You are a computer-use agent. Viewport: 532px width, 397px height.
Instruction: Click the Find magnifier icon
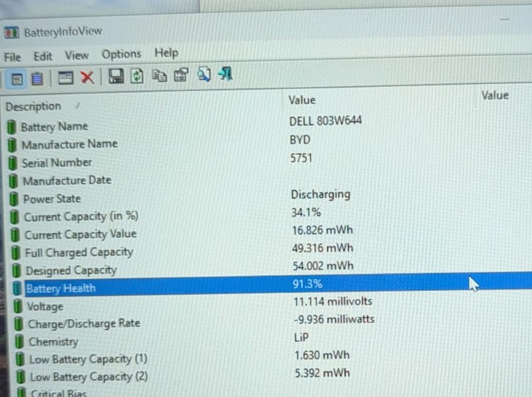click(204, 74)
